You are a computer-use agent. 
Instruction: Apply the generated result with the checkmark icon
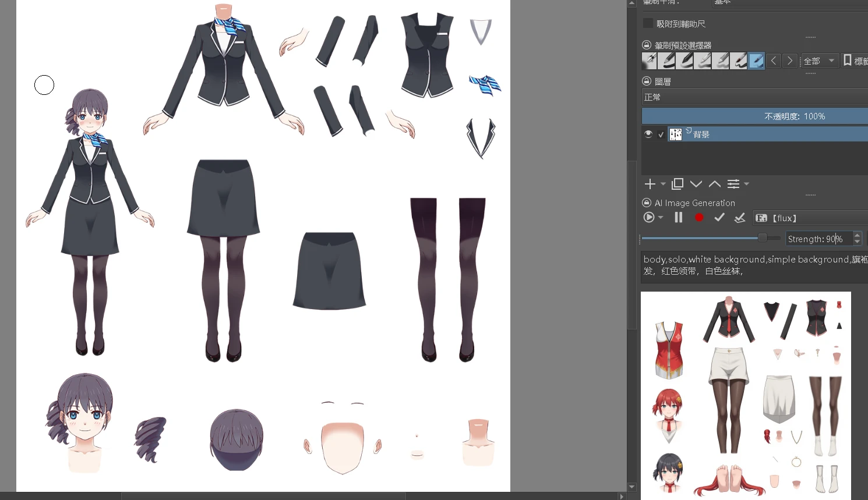click(719, 218)
